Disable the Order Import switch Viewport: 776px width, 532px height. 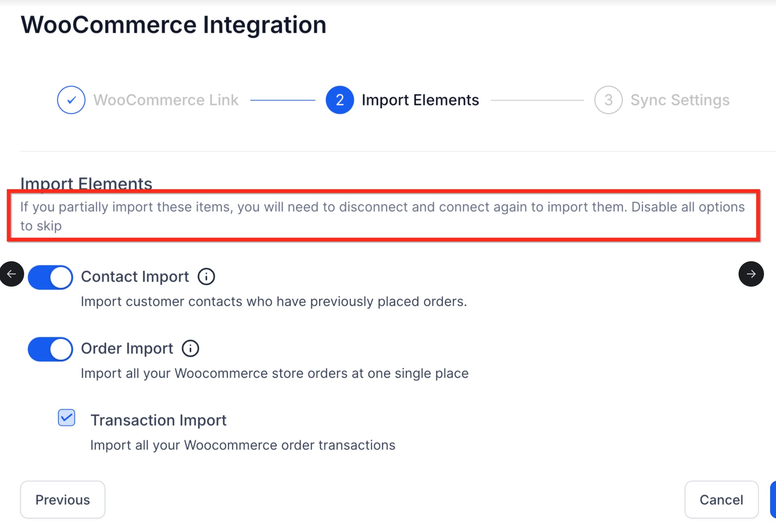pyautogui.click(x=50, y=349)
